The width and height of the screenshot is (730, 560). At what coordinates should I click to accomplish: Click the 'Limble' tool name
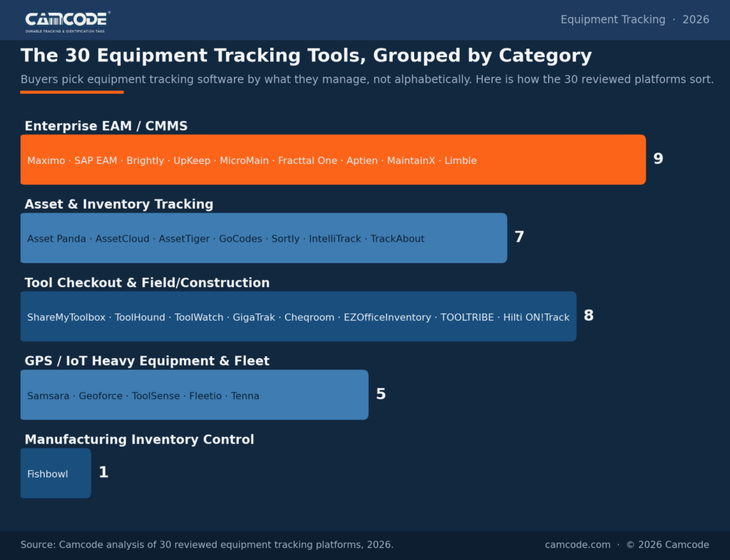point(461,160)
